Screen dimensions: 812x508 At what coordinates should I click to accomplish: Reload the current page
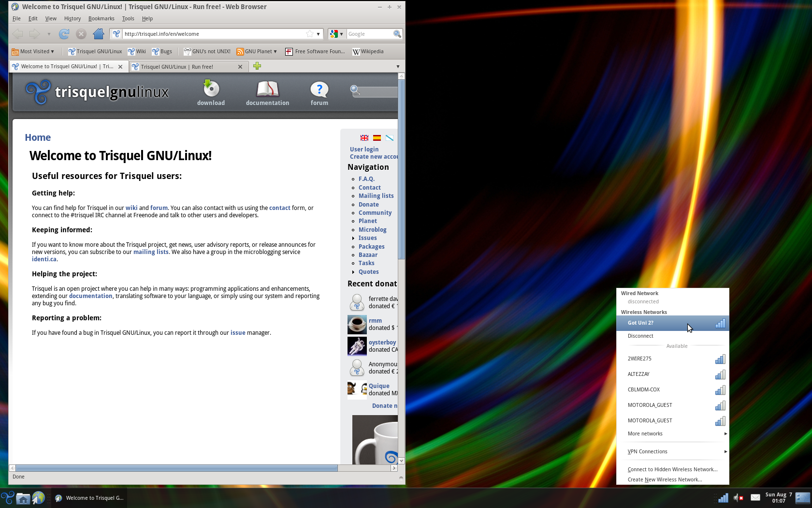click(x=64, y=34)
